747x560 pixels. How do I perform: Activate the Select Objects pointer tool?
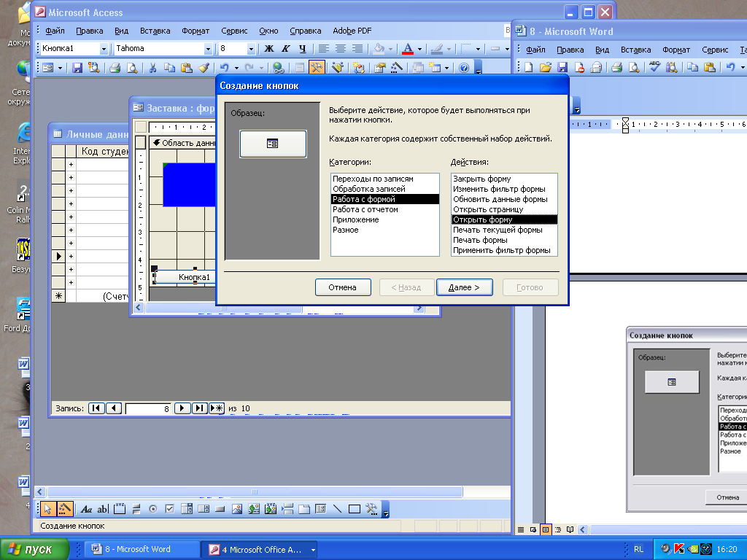(47, 509)
